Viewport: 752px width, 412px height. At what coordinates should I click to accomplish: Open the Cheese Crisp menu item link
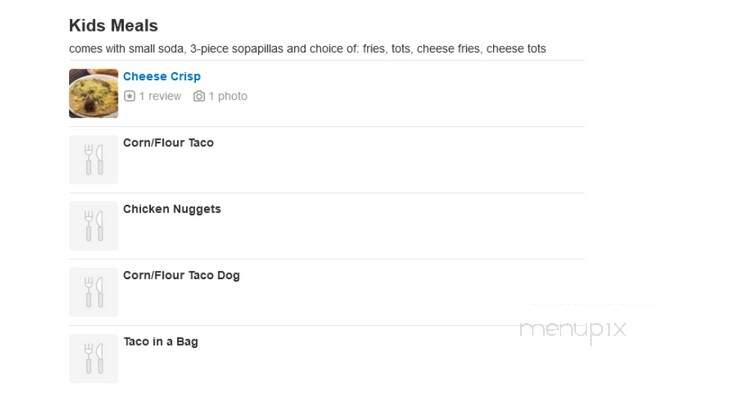[162, 76]
